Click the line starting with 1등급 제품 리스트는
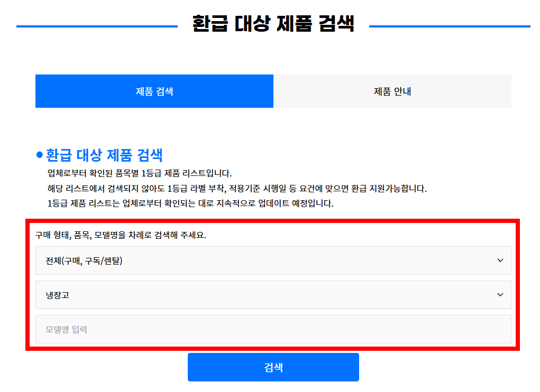Viewport: 540px width, 392px height. (x=190, y=203)
